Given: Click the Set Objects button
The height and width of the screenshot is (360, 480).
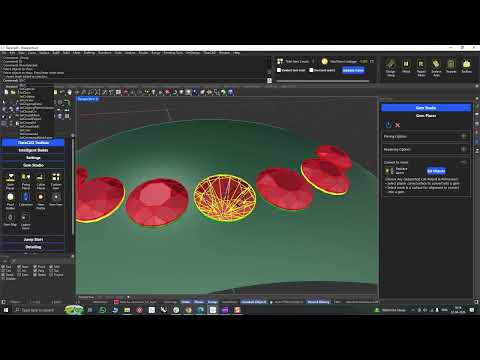Looking at the screenshot, I should (x=436, y=171).
